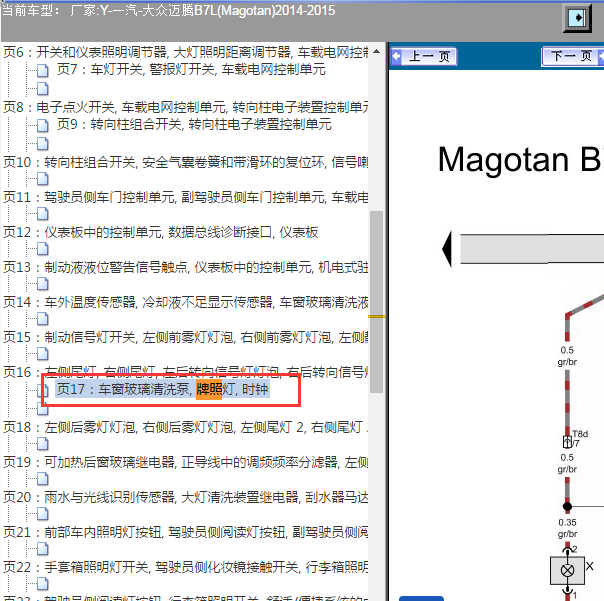Viewport: 604px width, 601px height.
Task: Open 页13 制动液液位警告信号触点
Action: 186,267
